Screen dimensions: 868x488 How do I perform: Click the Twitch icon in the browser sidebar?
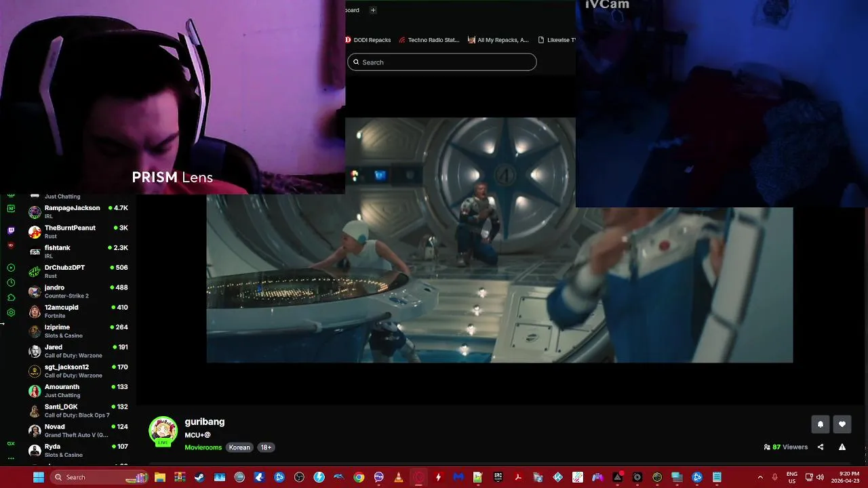click(x=11, y=230)
